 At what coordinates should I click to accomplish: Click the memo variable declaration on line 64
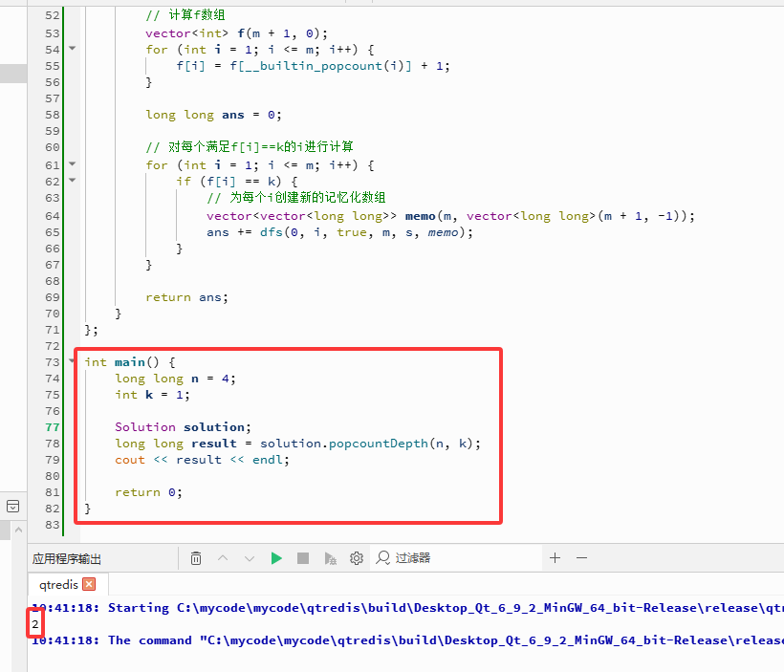coord(420,216)
